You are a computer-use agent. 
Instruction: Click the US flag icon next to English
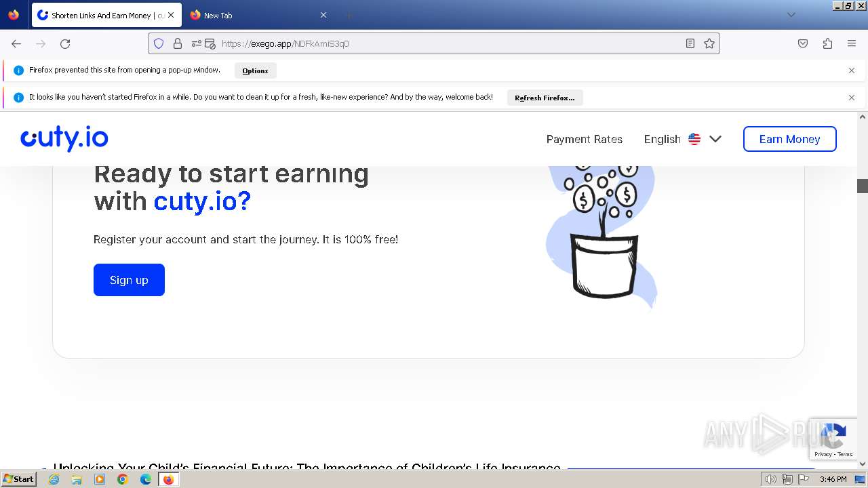(x=694, y=139)
